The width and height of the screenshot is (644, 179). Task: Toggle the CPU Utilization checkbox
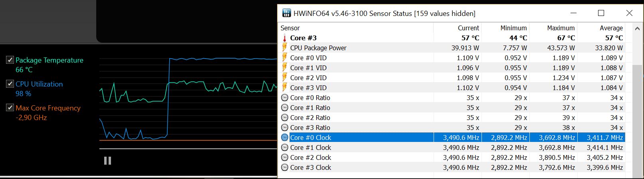[x=10, y=84]
